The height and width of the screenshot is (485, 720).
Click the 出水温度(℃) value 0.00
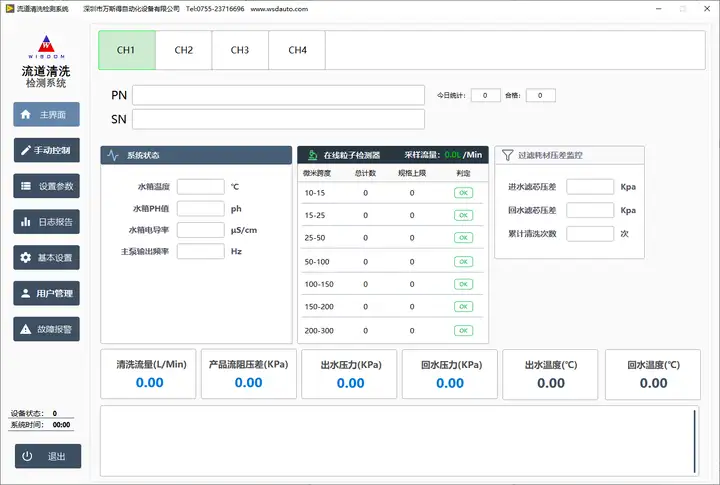click(x=551, y=383)
